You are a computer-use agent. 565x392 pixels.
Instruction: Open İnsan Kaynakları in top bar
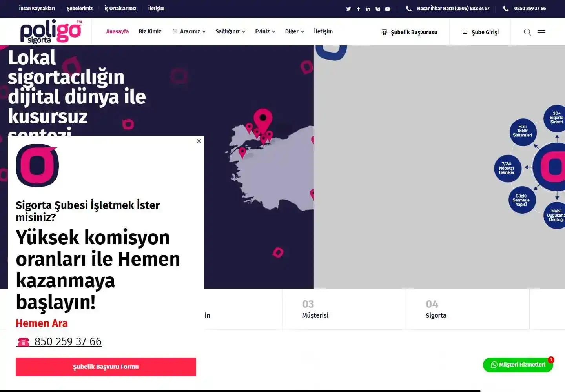[37, 8]
